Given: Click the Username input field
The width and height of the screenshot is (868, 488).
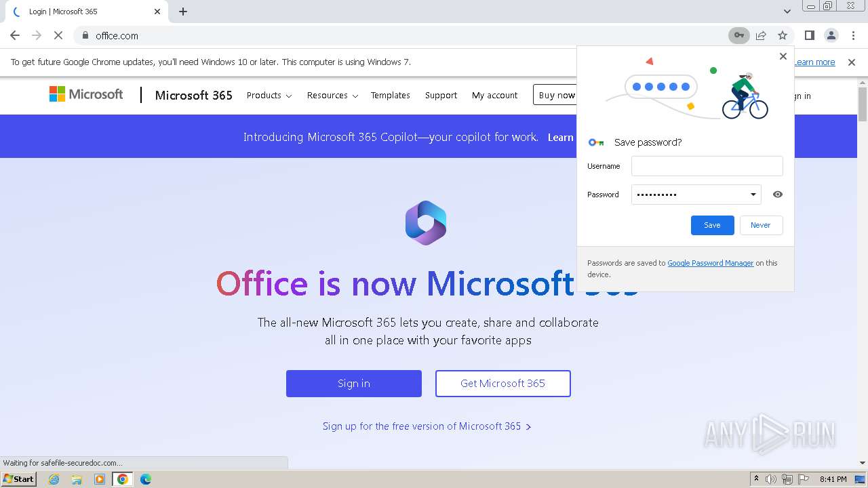Looking at the screenshot, I should [707, 166].
